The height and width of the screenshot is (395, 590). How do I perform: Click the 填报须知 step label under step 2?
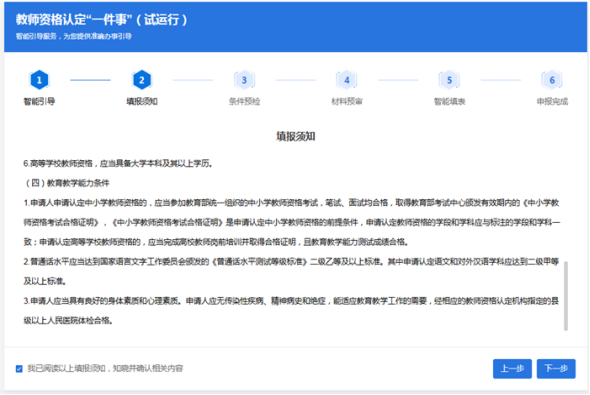coord(142,102)
